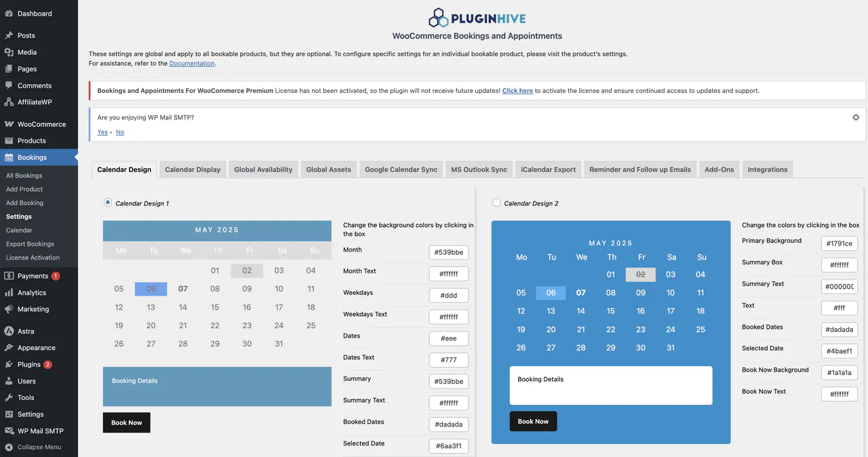Click the Appearance paintbrush icon

click(x=9, y=348)
